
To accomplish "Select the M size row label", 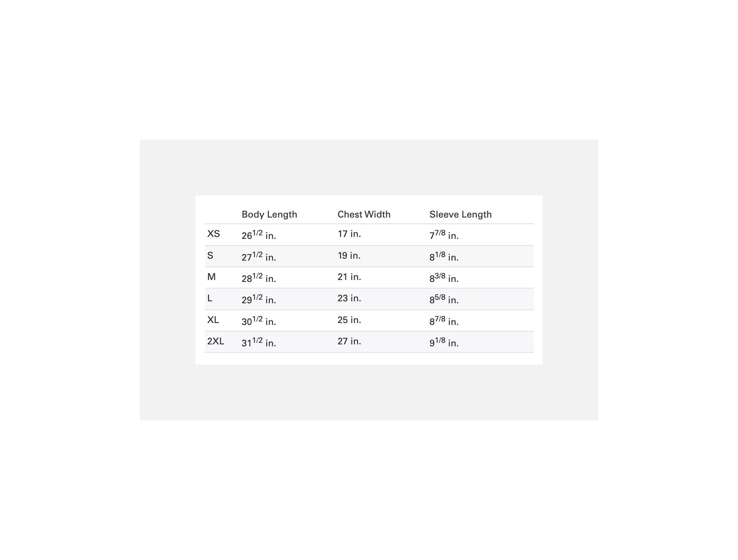I will (x=211, y=277).
